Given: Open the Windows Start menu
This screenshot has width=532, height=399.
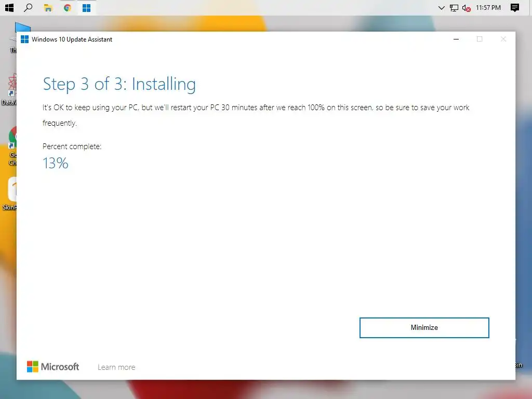Looking at the screenshot, I should [x=9, y=7].
